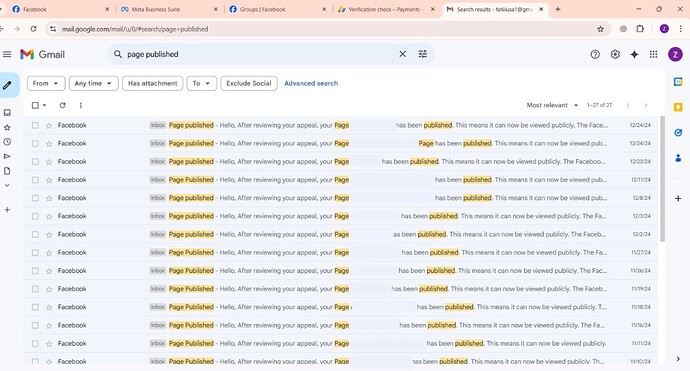Show search options slider icon
This screenshot has height=371, width=690.
click(422, 54)
